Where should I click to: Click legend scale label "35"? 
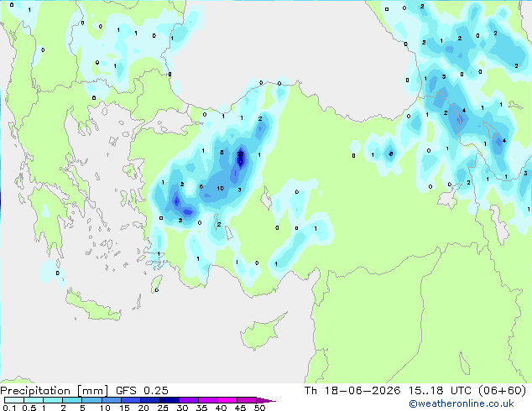[201, 408]
